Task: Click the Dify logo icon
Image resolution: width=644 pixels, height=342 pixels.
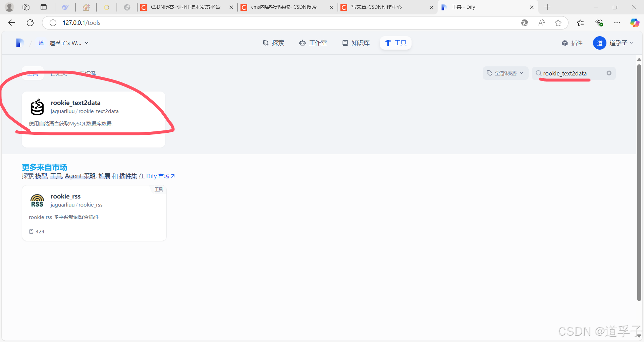Action: [x=20, y=43]
